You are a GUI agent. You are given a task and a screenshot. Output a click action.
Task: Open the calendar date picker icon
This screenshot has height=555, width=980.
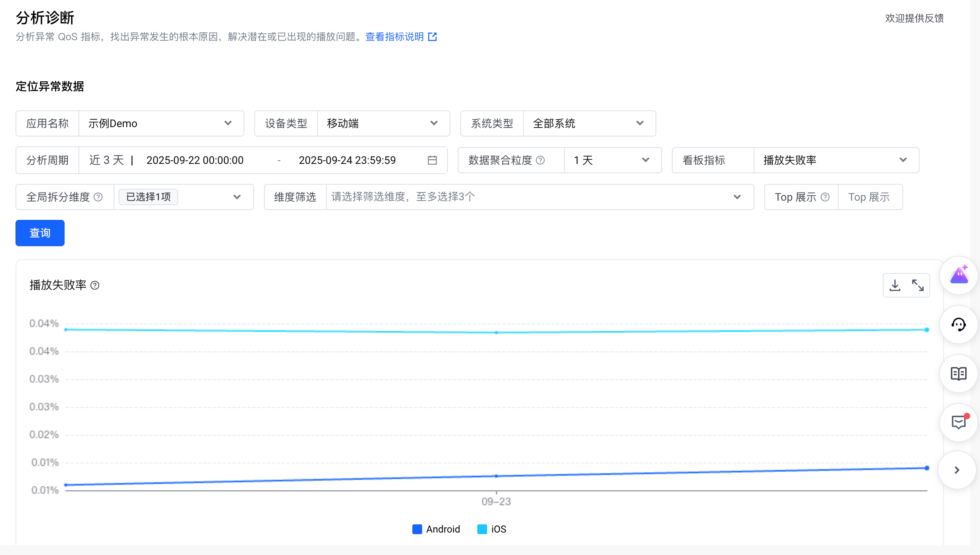[x=432, y=160]
